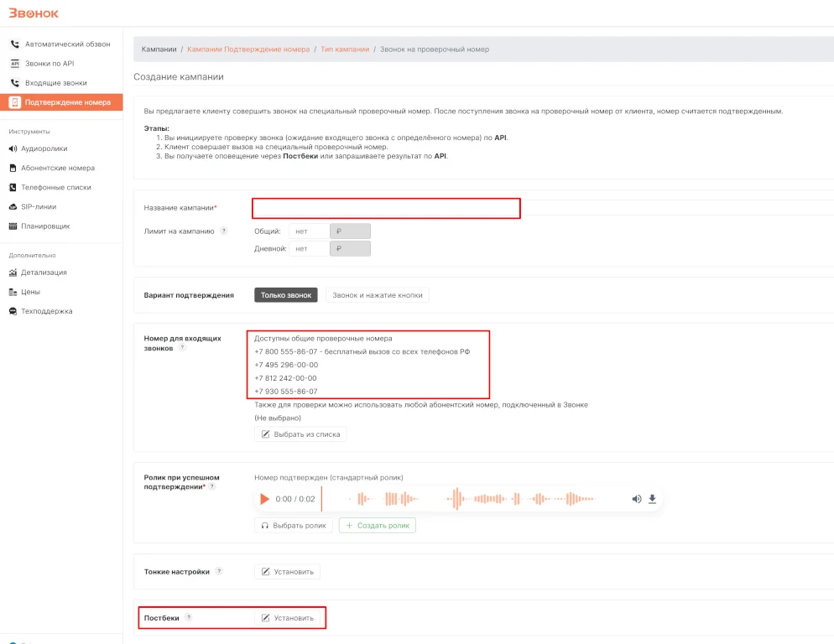Viewport: 834px width, 644px height.
Task: Go to Входящие звонки section
Action: [x=55, y=83]
